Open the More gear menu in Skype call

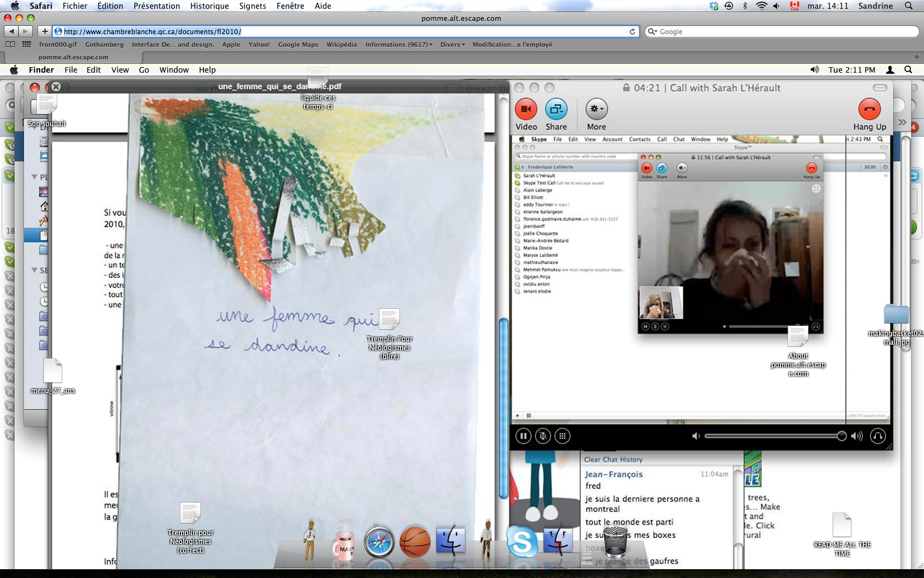click(x=596, y=110)
